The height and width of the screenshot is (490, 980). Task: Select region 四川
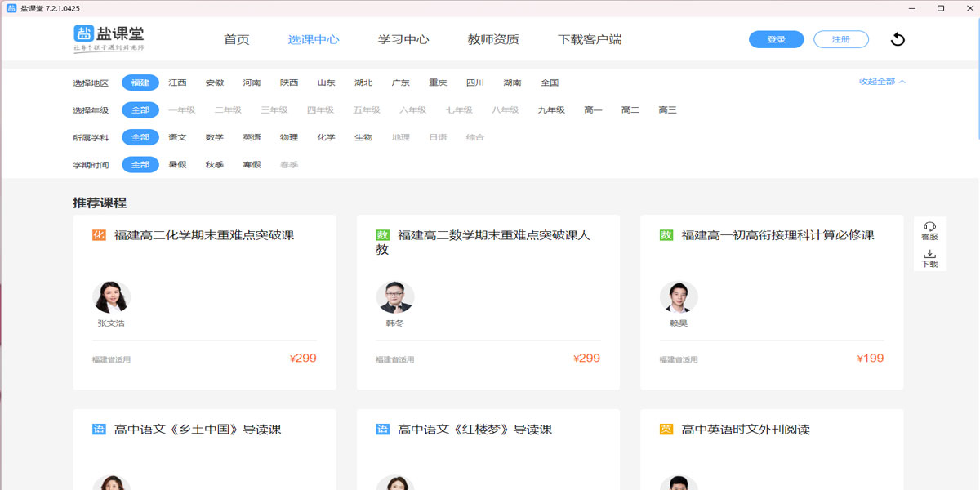coord(475,82)
